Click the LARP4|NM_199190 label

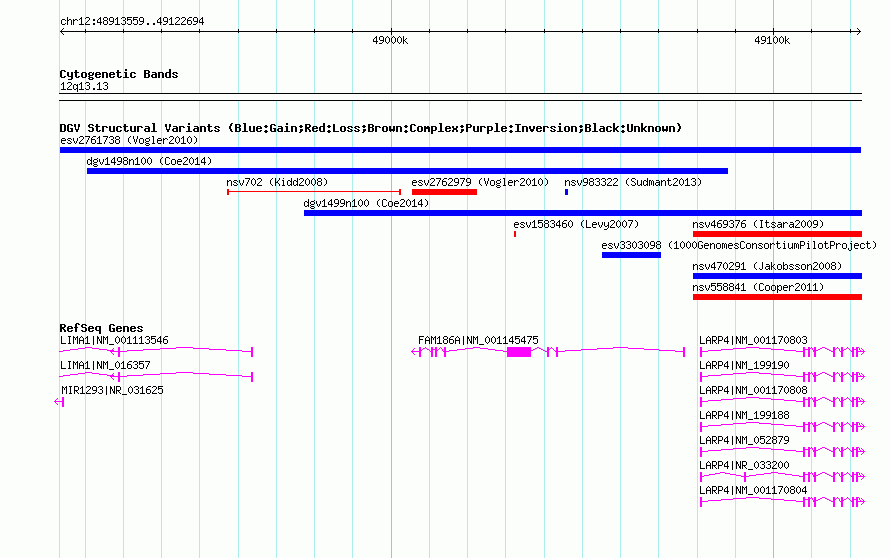pos(744,365)
